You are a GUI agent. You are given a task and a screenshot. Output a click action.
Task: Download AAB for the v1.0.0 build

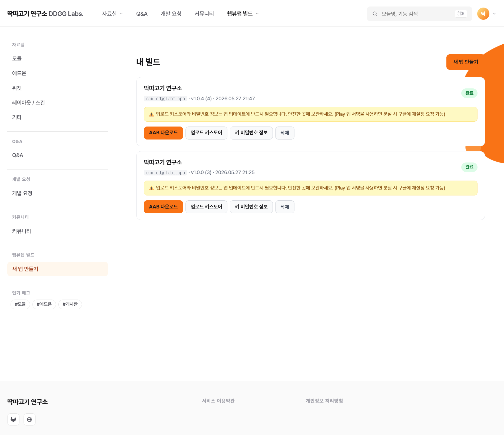163,207
